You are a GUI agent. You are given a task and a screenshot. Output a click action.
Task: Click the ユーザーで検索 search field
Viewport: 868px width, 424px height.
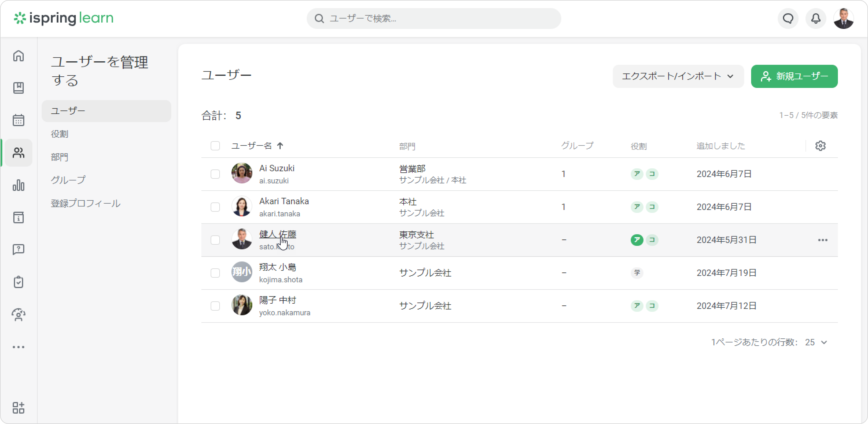pos(434,19)
